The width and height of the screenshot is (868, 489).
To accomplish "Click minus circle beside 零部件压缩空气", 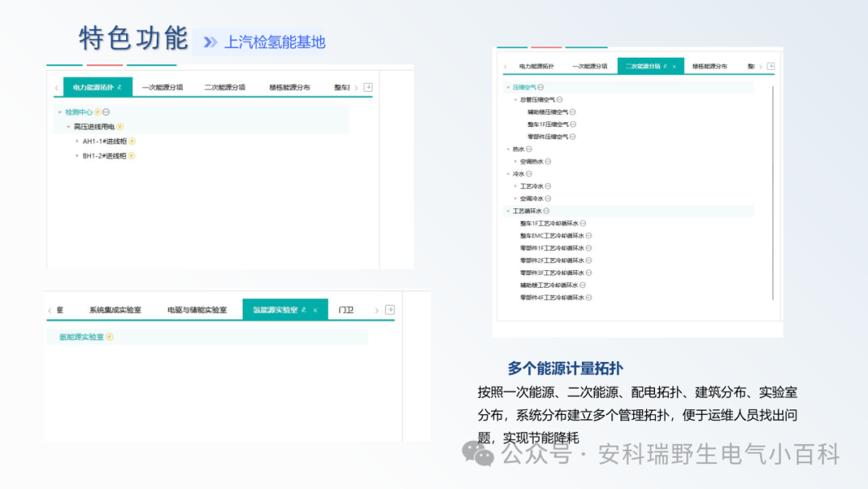I will pos(572,137).
